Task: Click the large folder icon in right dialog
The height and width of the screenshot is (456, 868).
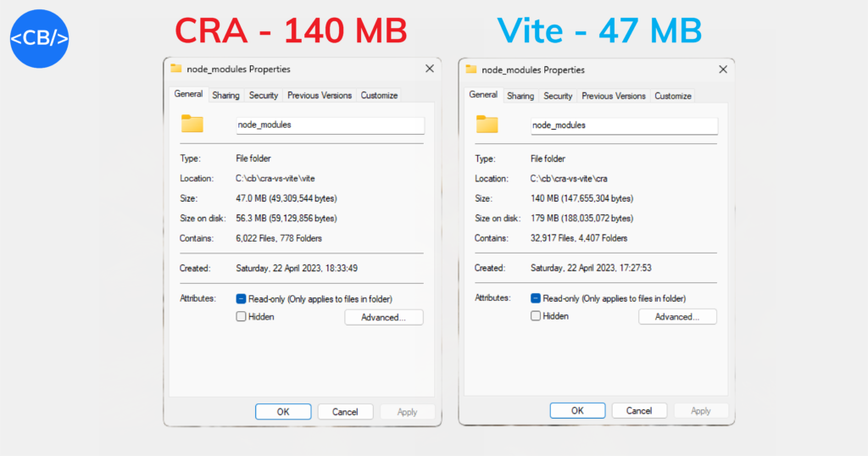Action: [487, 124]
